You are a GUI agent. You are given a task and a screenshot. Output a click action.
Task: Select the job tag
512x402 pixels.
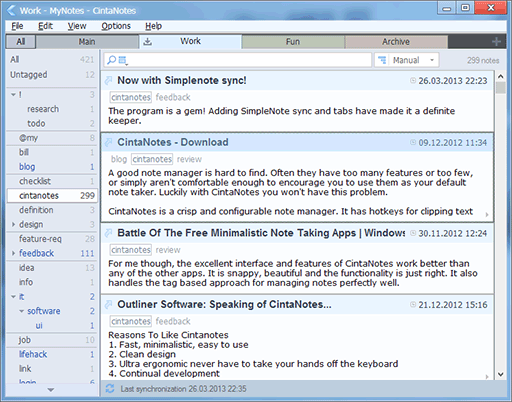(x=52, y=340)
